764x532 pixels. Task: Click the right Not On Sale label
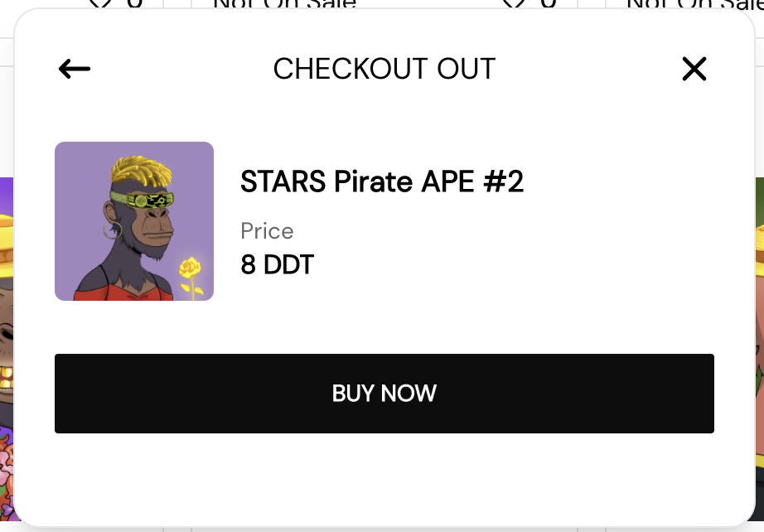click(692, 4)
